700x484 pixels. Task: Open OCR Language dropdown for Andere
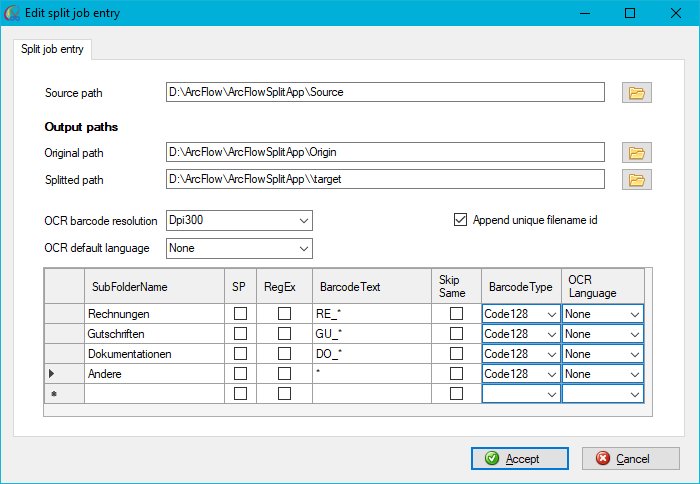pyautogui.click(x=603, y=374)
